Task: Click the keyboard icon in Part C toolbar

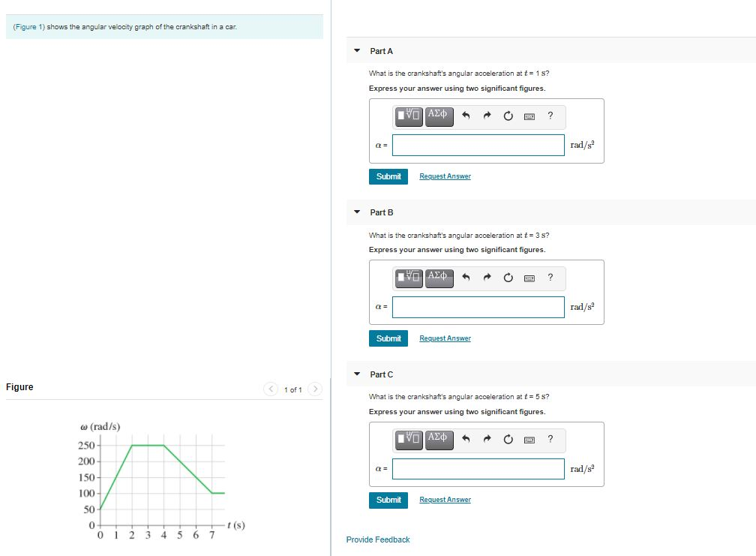Action: pos(529,440)
